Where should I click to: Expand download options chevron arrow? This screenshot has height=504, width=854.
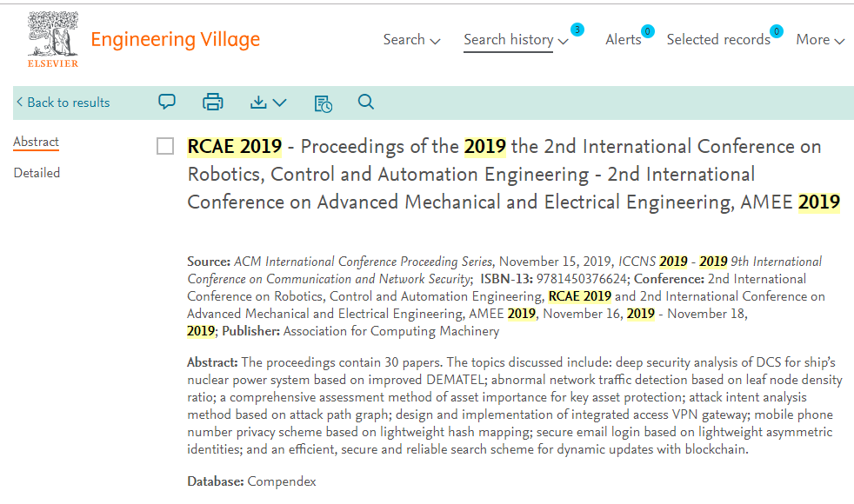(279, 103)
